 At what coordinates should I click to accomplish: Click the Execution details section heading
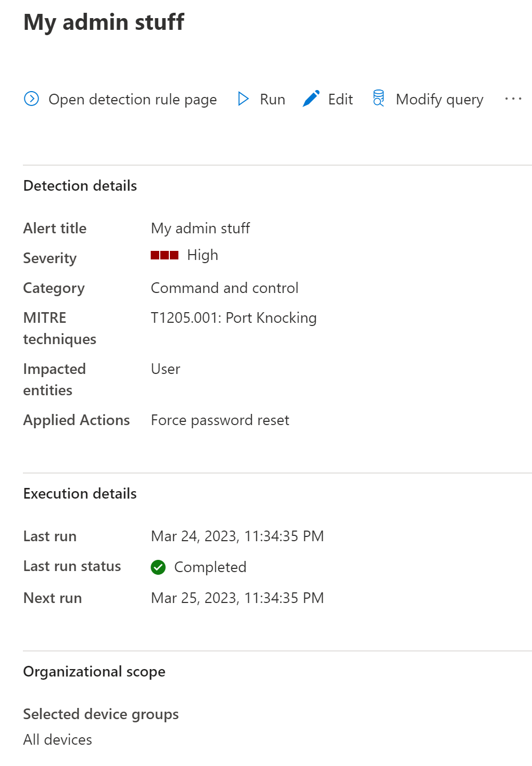click(x=80, y=494)
